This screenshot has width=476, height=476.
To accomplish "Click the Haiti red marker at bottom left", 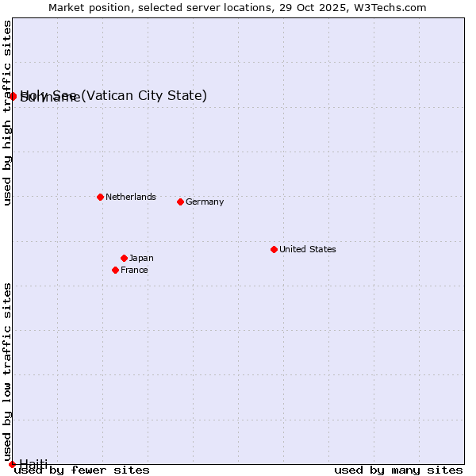I will 12,464.
